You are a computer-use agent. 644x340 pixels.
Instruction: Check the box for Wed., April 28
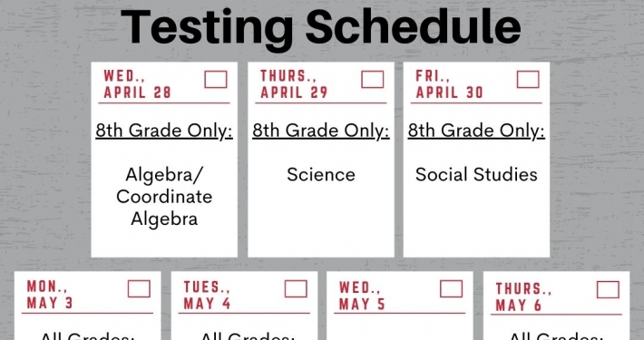(216, 79)
